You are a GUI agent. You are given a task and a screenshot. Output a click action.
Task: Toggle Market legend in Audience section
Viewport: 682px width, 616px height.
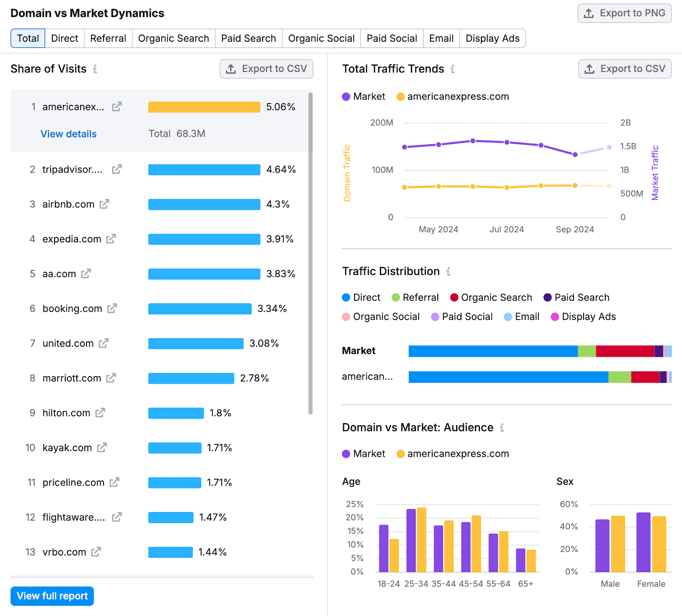(364, 454)
